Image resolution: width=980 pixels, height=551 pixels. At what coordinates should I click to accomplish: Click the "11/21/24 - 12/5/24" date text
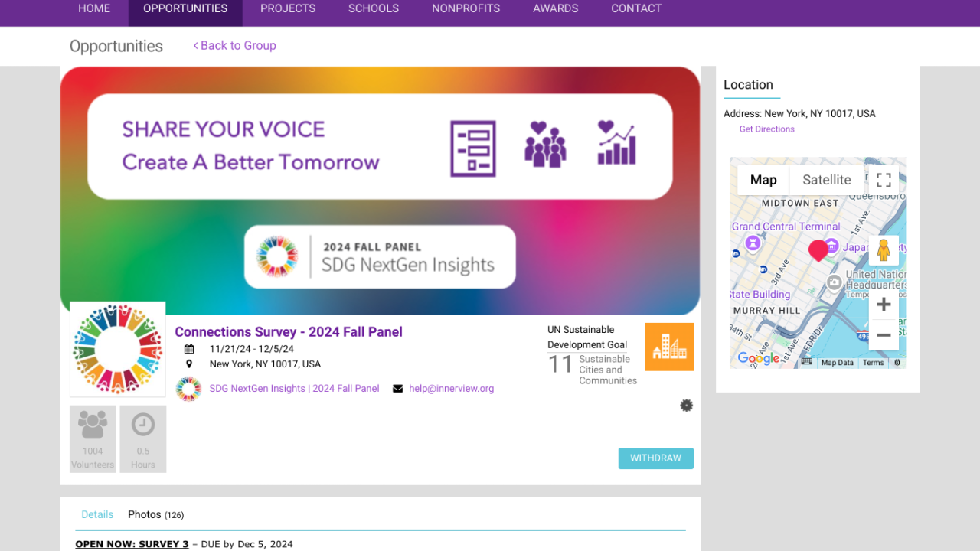click(x=252, y=349)
